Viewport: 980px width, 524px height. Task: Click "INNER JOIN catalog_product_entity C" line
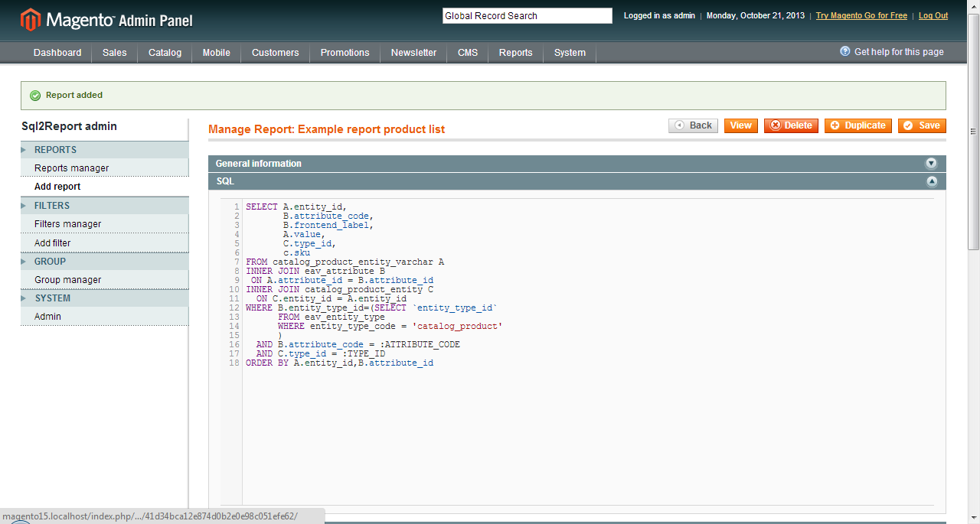point(339,290)
